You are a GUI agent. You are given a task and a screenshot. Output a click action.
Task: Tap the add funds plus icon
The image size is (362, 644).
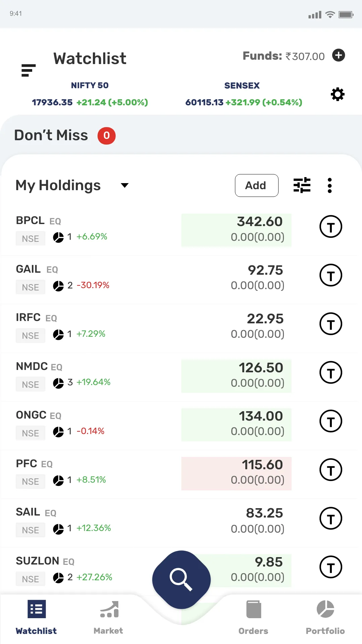(x=339, y=55)
